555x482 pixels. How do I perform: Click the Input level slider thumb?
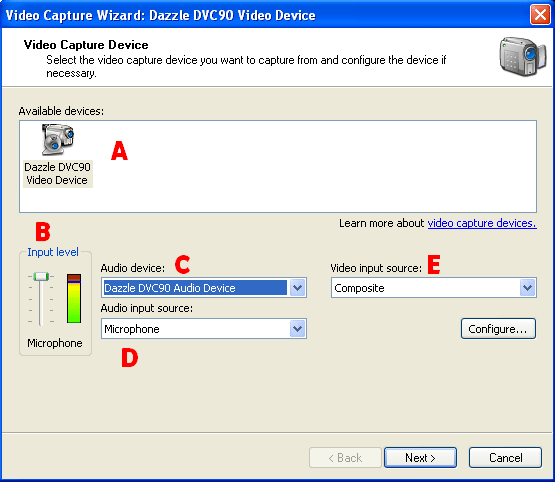41,276
